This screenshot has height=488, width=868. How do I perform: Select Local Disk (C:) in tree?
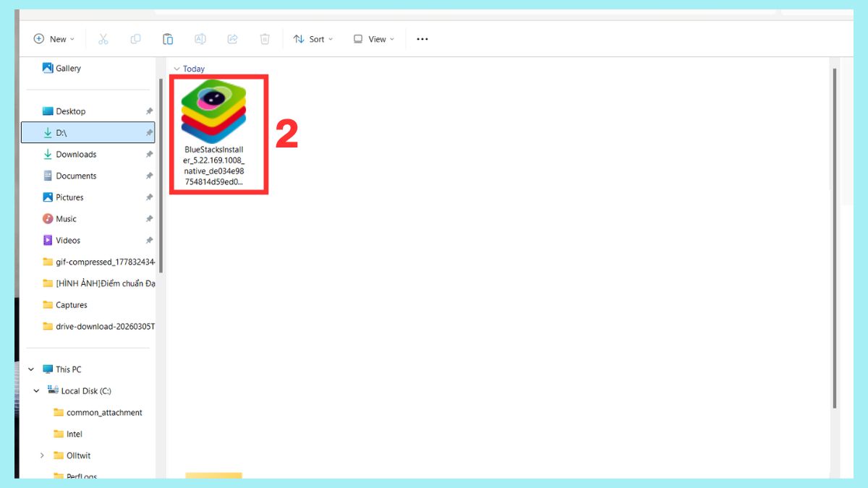click(79, 391)
